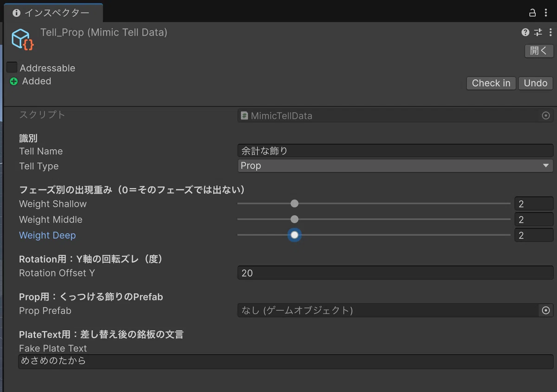Click the Tell Name label
The width and height of the screenshot is (557, 392).
pyautogui.click(x=41, y=151)
